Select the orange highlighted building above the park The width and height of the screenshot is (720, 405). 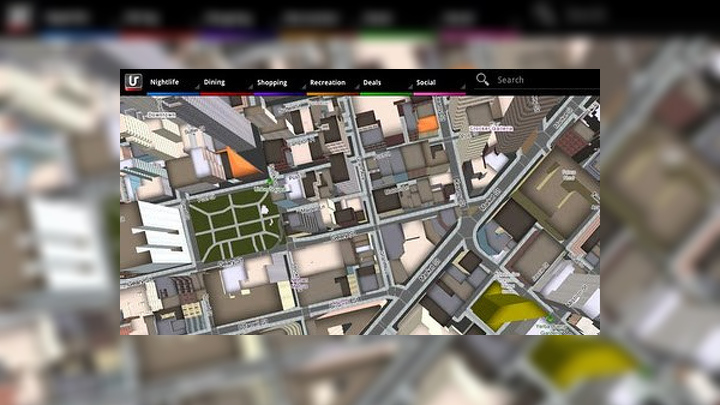238,162
